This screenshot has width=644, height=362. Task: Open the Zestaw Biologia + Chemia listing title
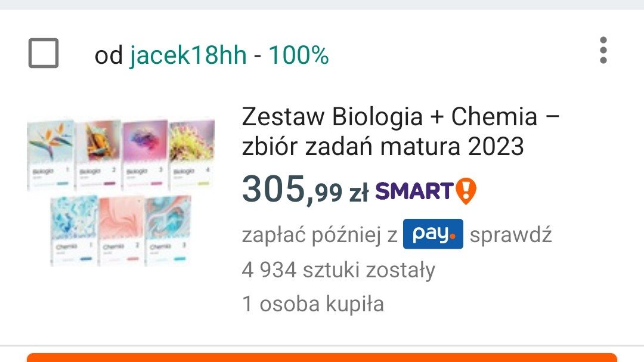click(401, 131)
